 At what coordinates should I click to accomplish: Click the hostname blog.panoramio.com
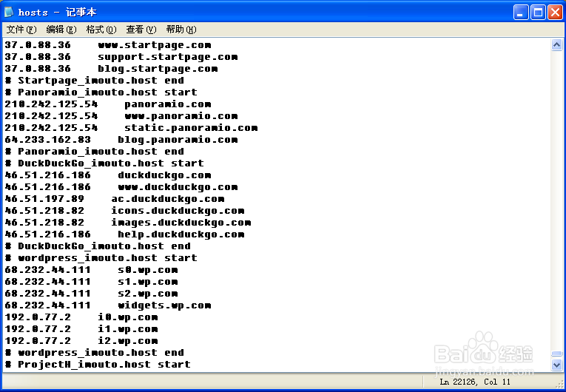(178, 140)
